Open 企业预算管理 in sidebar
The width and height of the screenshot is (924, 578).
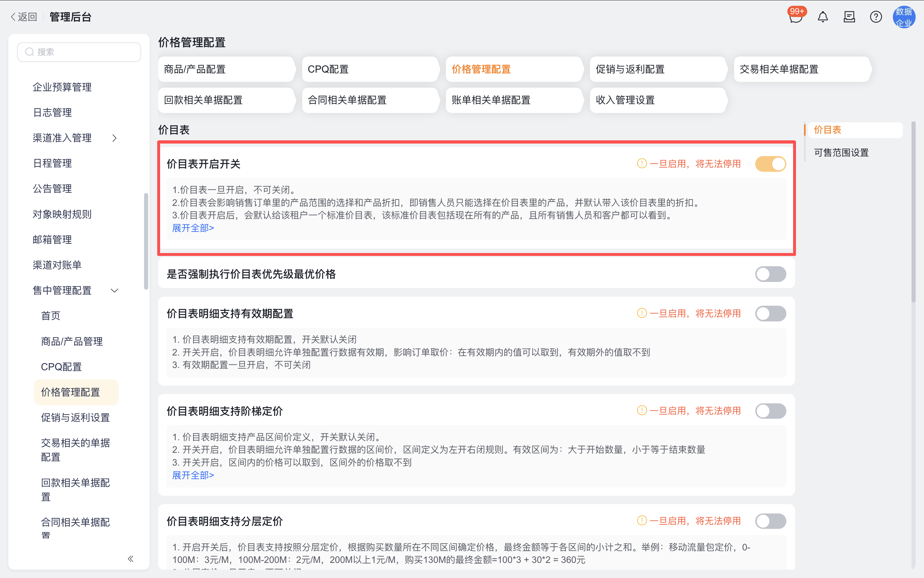click(62, 87)
